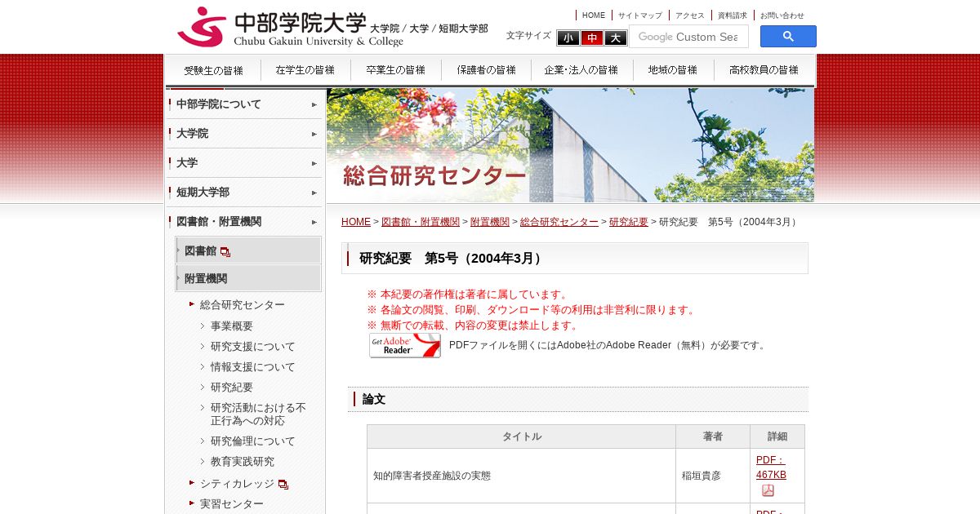The height and width of the screenshot is (514, 980).
Task: Click the Get Adobe Reader badge
Action: (x=405, y=345)
